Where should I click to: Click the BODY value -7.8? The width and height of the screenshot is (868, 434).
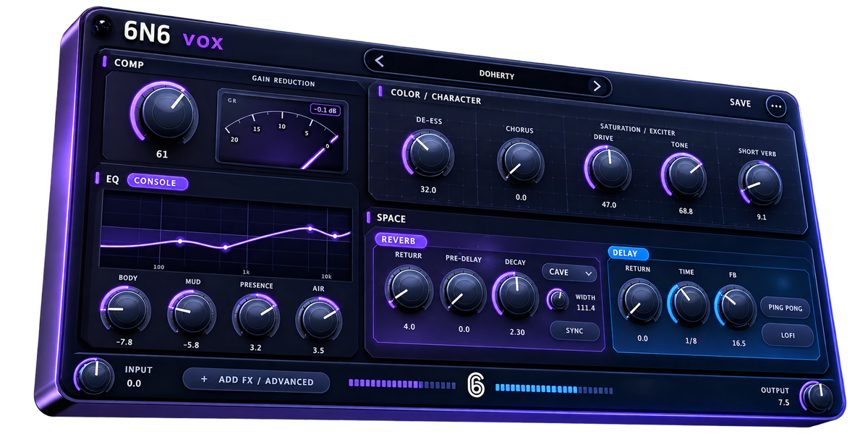pos(124,342)
